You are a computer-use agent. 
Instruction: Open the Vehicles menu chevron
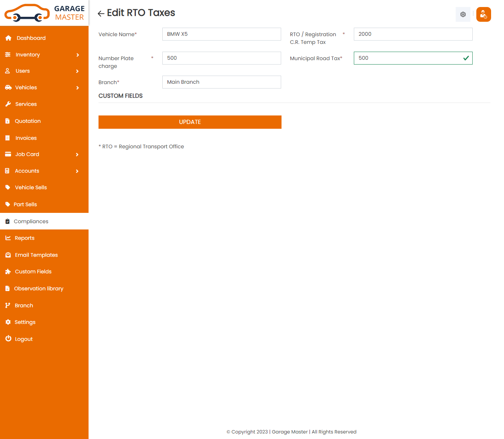tap(77, 88)
